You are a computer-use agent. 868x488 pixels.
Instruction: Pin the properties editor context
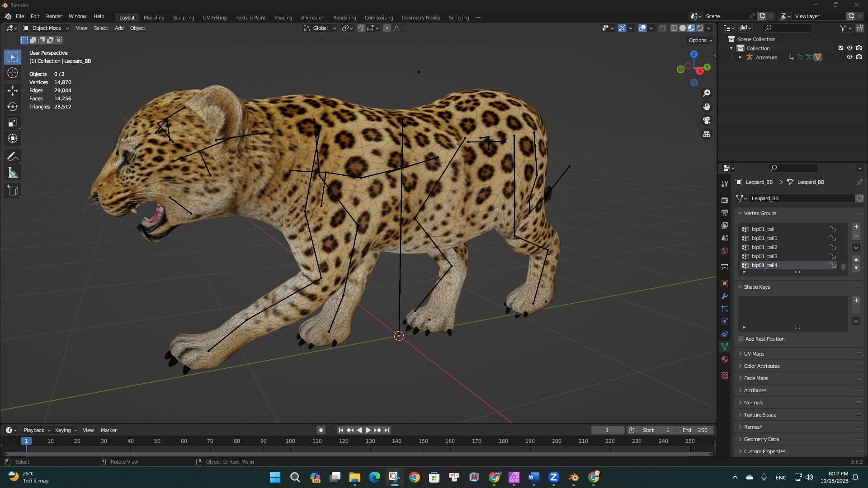[859, 182]
